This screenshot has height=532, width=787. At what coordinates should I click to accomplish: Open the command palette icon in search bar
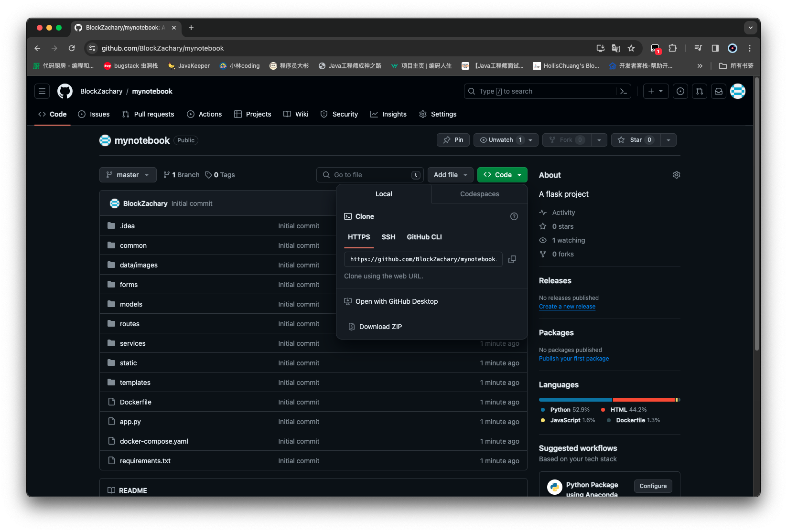pyautogui.click(x=623, y=91)
